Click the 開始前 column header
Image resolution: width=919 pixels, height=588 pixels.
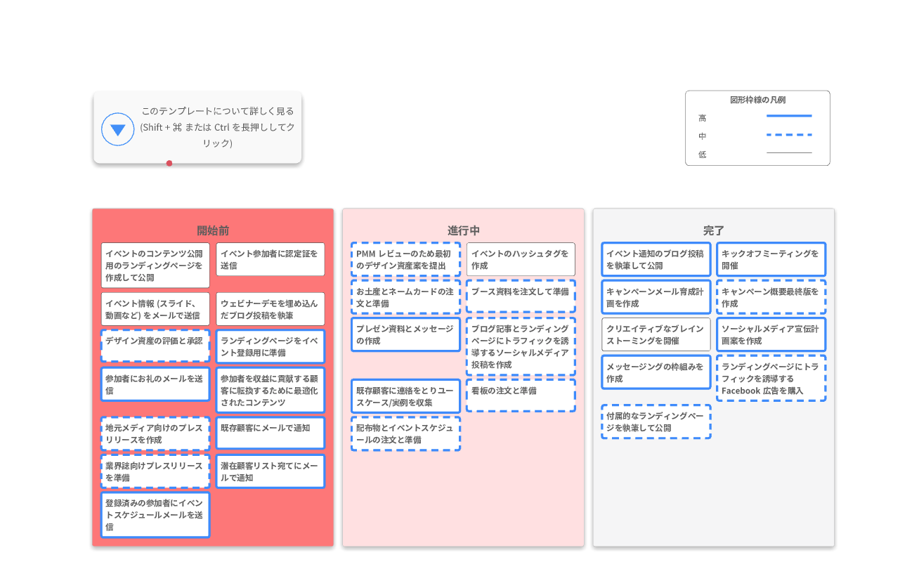pyautogui.click(x=213, y=230)
